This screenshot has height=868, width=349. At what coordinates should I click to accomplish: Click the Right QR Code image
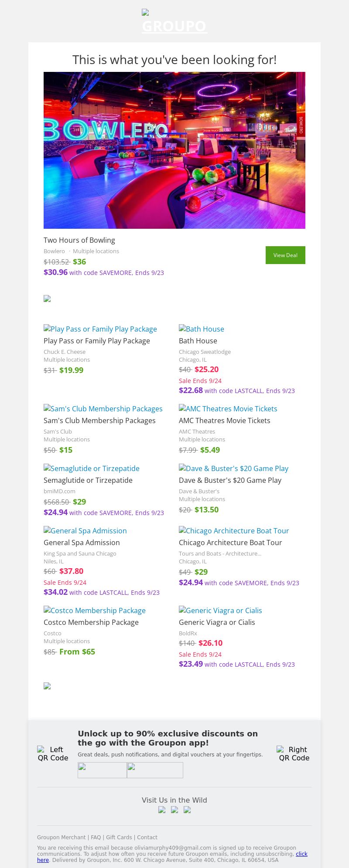pos(294,753)
